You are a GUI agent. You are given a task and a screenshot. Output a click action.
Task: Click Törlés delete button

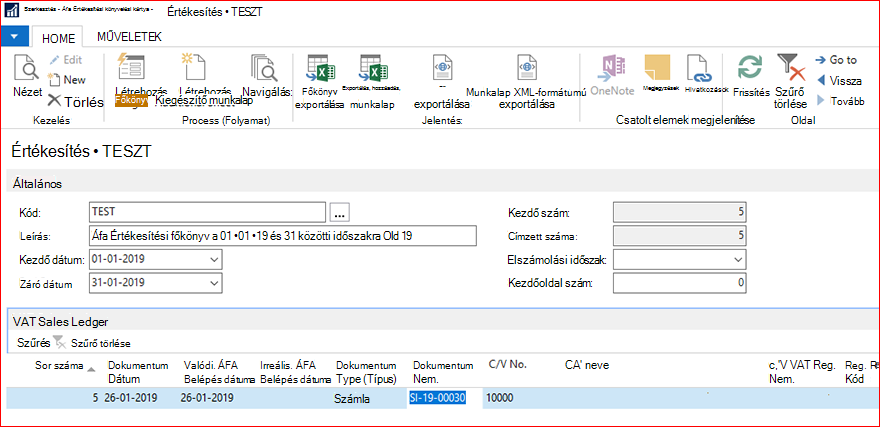(76, 102)
